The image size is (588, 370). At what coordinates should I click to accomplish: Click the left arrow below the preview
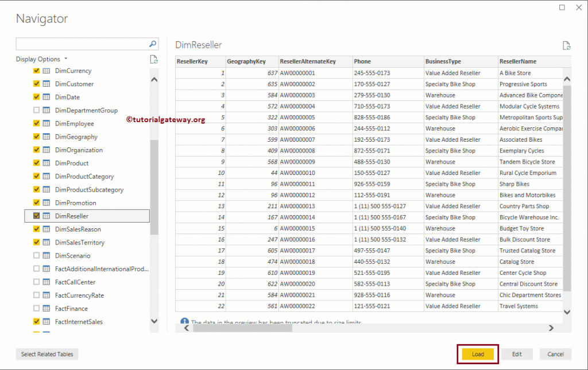coord(186,328)
